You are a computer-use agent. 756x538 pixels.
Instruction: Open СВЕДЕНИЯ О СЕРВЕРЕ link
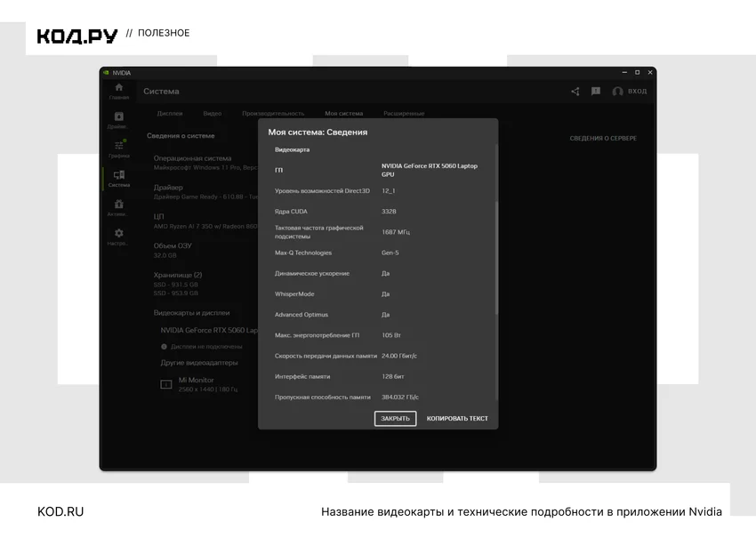point(603,139)
